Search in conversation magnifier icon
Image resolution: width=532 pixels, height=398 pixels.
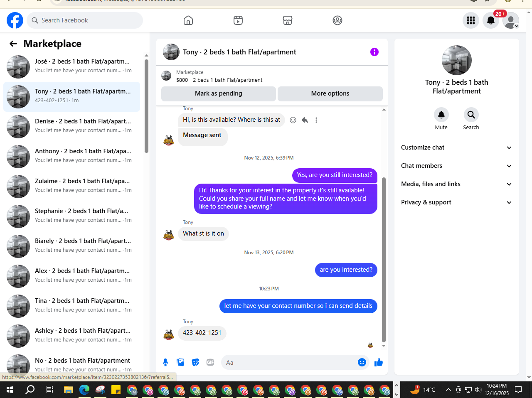pos(471,115)
